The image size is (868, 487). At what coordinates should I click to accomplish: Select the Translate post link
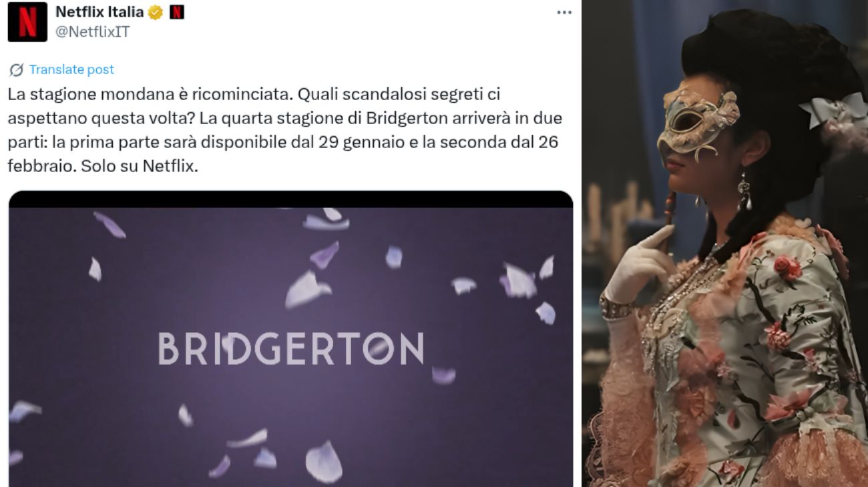click(71, 69)
